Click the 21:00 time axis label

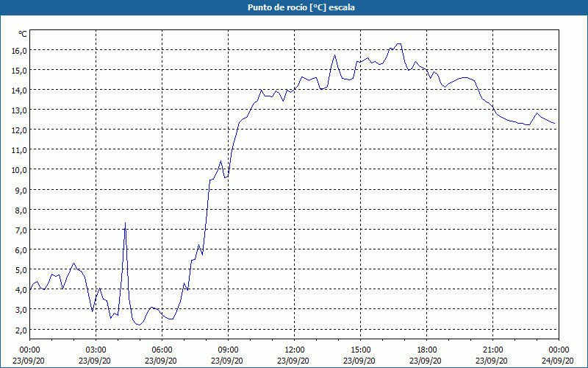(492, 350)
